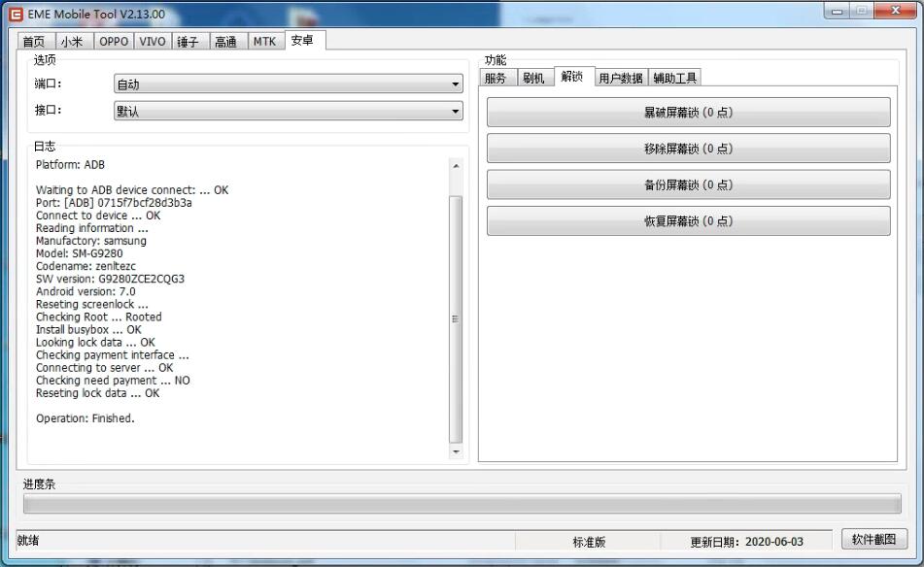Click the 备份屏幕锁 (0 点) button
The height and width of the screenshot is (567, 924).
click(x=688, y=184)
